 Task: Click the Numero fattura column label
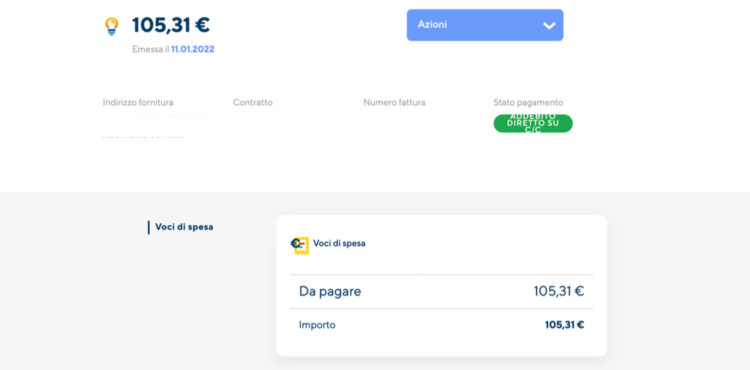tap(394, 102)
